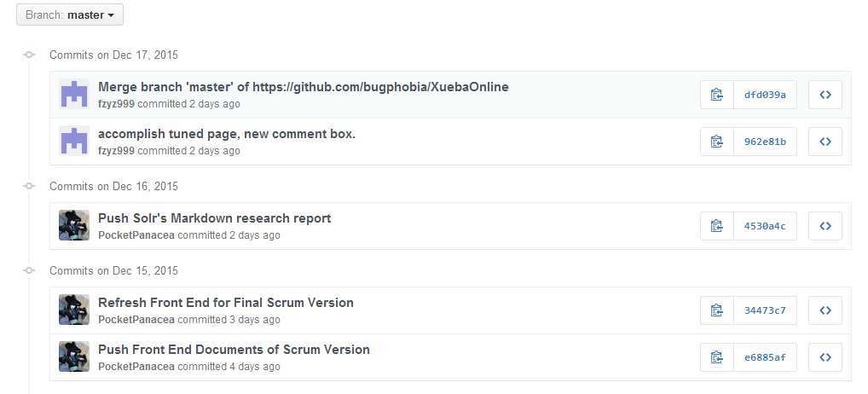Open "accomplish tuned page, new comment box." commit
This screenshot has height=394, width=868.
coord(226,134)
